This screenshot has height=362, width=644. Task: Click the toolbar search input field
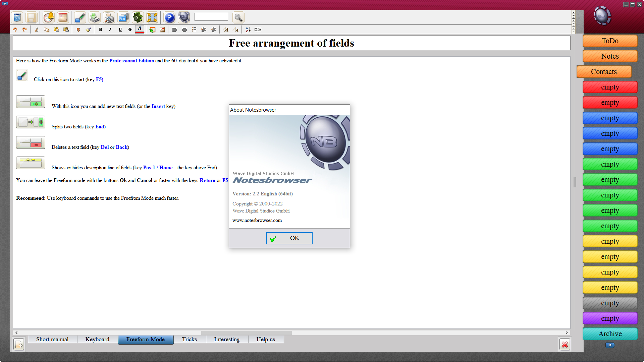(x=211, y=17)
